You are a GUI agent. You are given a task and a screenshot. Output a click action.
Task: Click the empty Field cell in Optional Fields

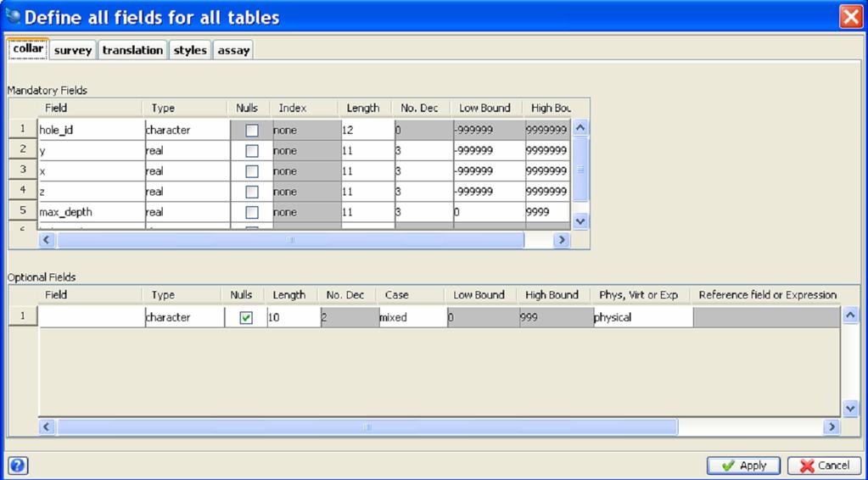click(x=92, y=317)
